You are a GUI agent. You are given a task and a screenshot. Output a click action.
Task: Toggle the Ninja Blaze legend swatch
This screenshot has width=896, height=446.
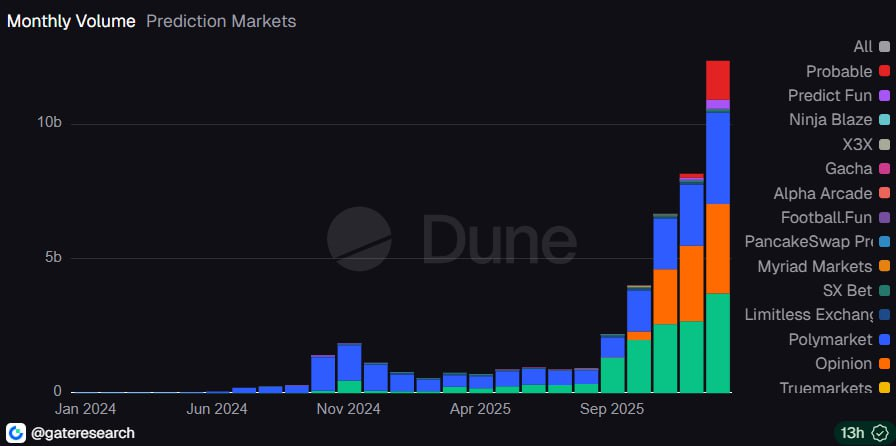point(885,120)
